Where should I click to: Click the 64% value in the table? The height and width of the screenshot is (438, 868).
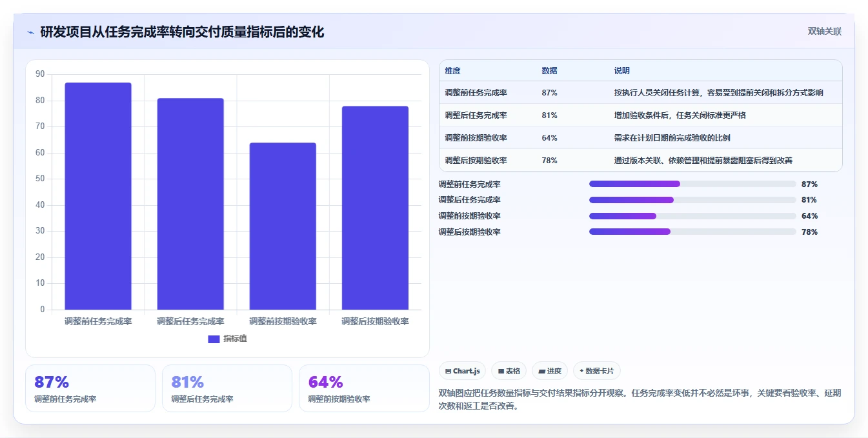coord(550,138)
